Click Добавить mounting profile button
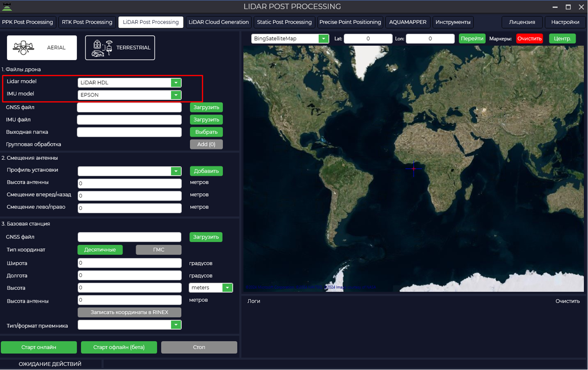Screen dimensions: 588x370 pyautogui.click(x=206, y=171)
